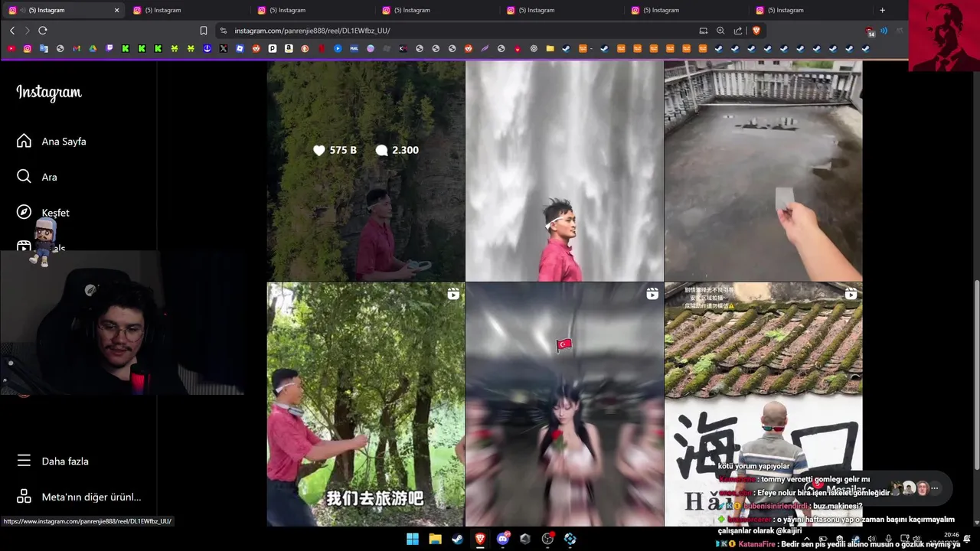Screen dimensions: 980x551
Task: Open yellow folder bookmark
Action: 550,48
